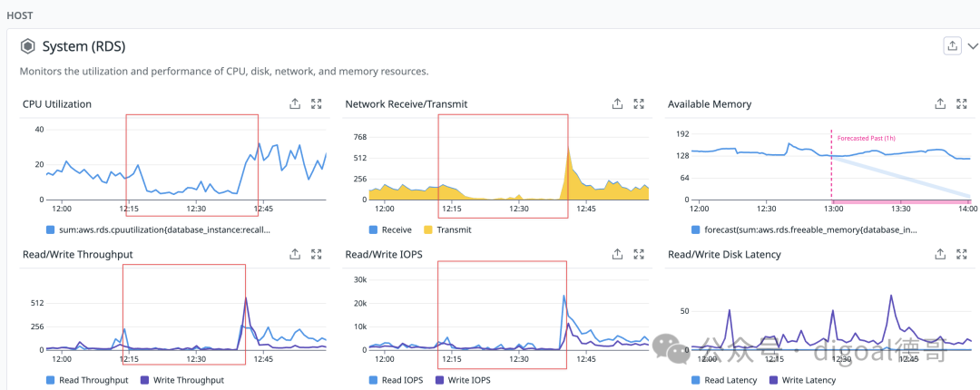This screenshot has width=980, height=390.
Task: Select the Read Latency legend entry
Action: (x=724, y=380)
